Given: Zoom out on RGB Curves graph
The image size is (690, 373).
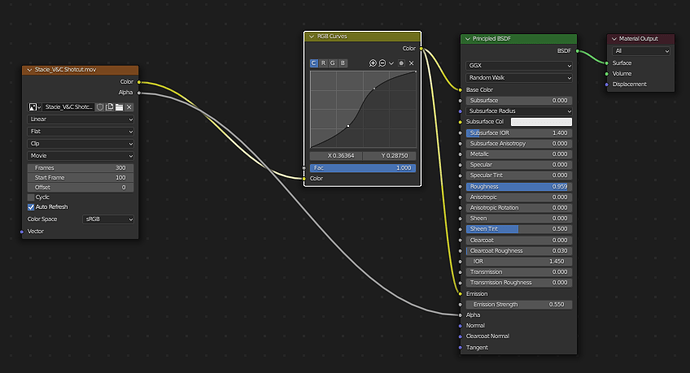Looking at the screenshot, I should click(382, 63).
